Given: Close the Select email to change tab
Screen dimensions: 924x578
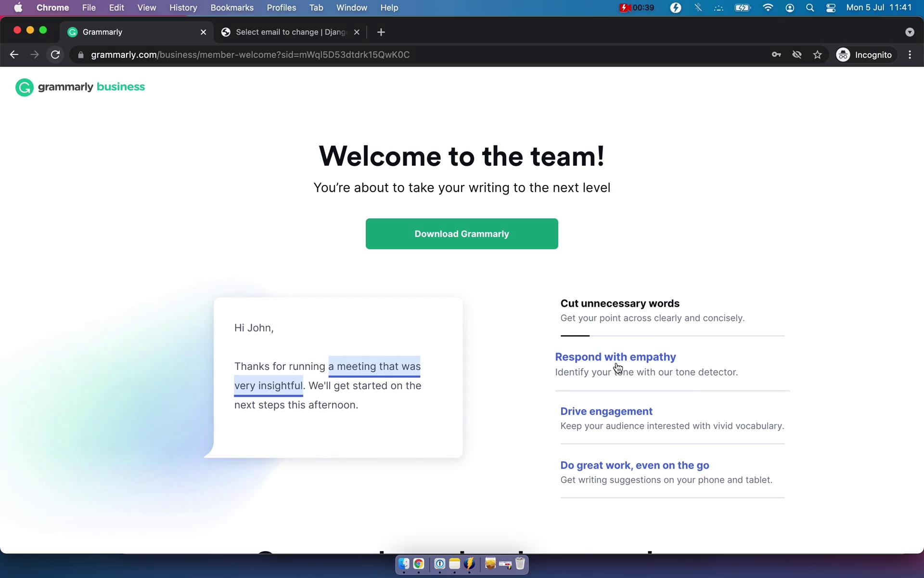Looking at the screenshot, I should point(357,32).
